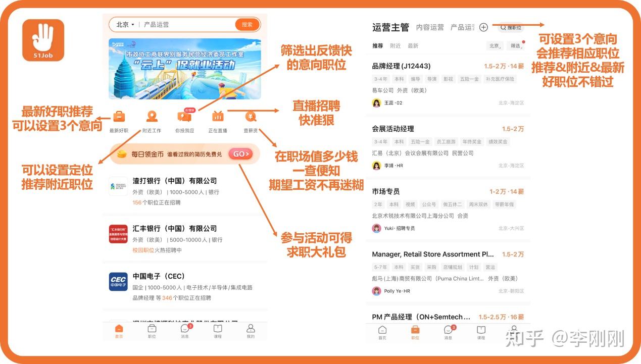Open the 你投我应 feedback icon

point(184,116)
